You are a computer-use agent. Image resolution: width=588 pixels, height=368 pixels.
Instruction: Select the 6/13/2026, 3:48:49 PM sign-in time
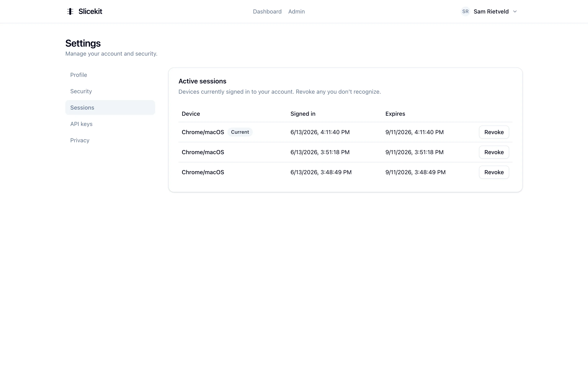tap(321, 172)
